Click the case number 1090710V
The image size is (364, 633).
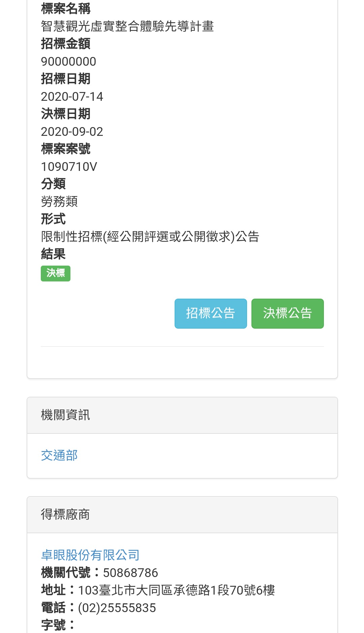point(69,167)
